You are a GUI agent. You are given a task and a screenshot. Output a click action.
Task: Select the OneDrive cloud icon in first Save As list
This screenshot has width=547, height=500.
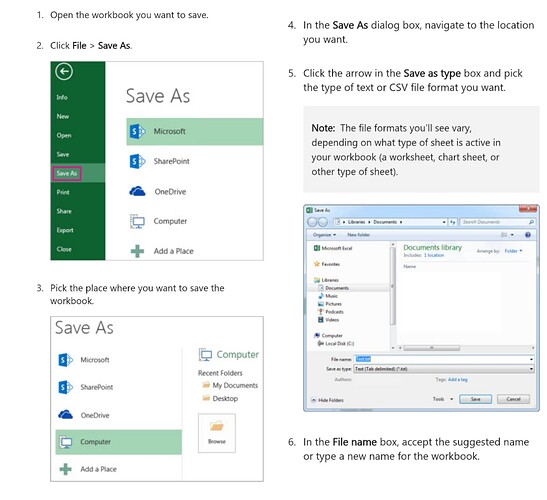point(137,191)
